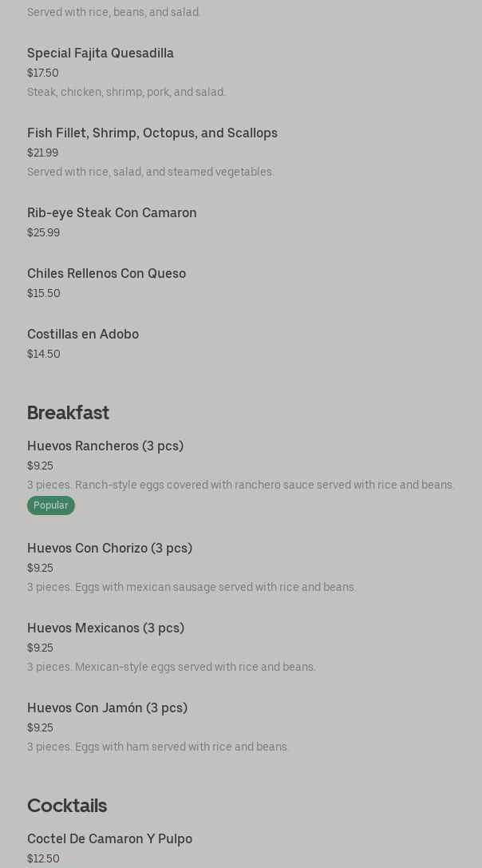
Task: Click the $12.50 cocktail price
Action: pos(43,858)
